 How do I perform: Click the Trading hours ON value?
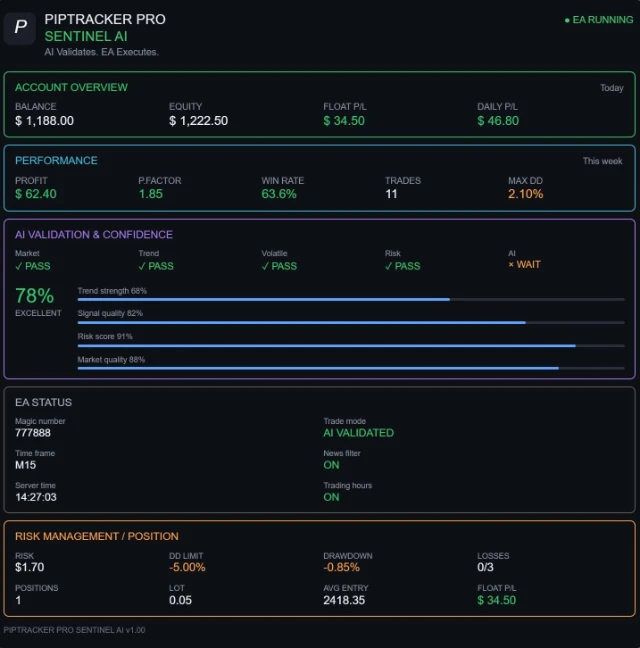331,497
